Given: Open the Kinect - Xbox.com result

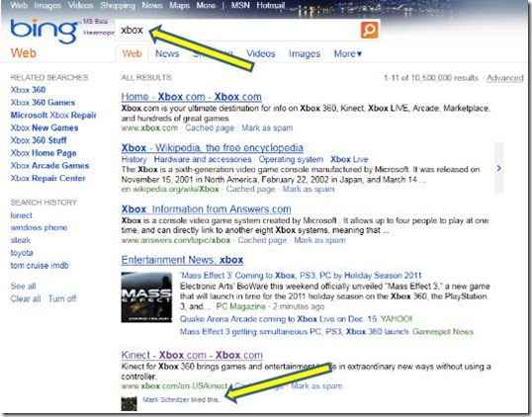Looking at the screenshot, I should [x=192, y=355].
